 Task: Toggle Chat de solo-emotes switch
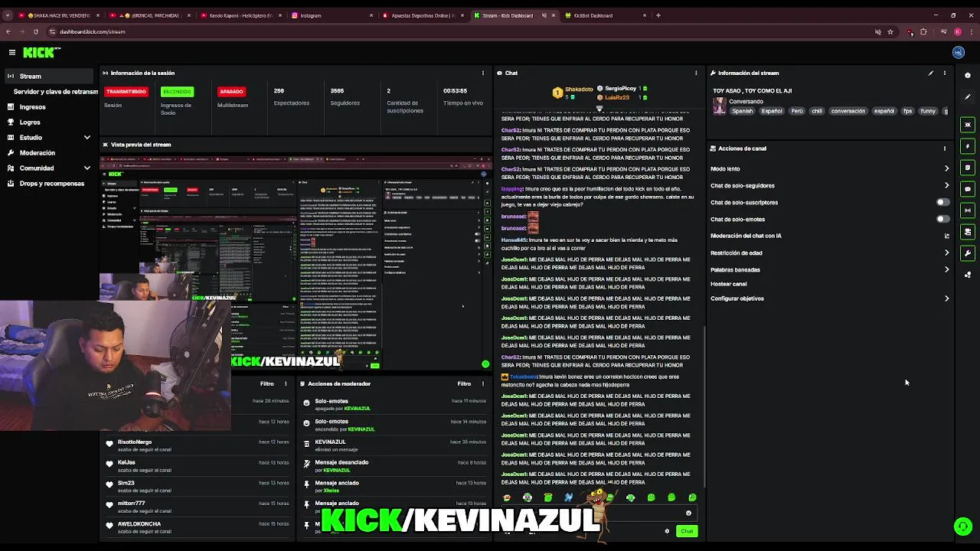[943, 219]
